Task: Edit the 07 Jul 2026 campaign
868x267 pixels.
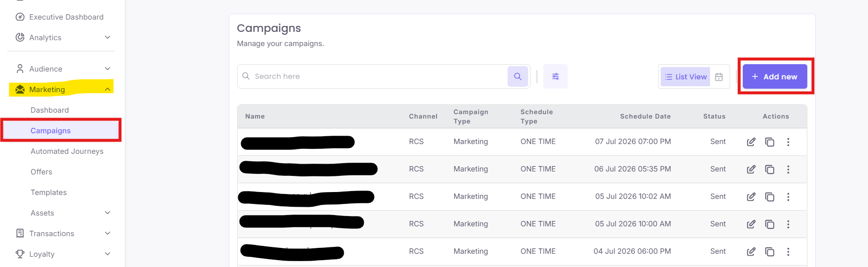Action: point(751,142)
